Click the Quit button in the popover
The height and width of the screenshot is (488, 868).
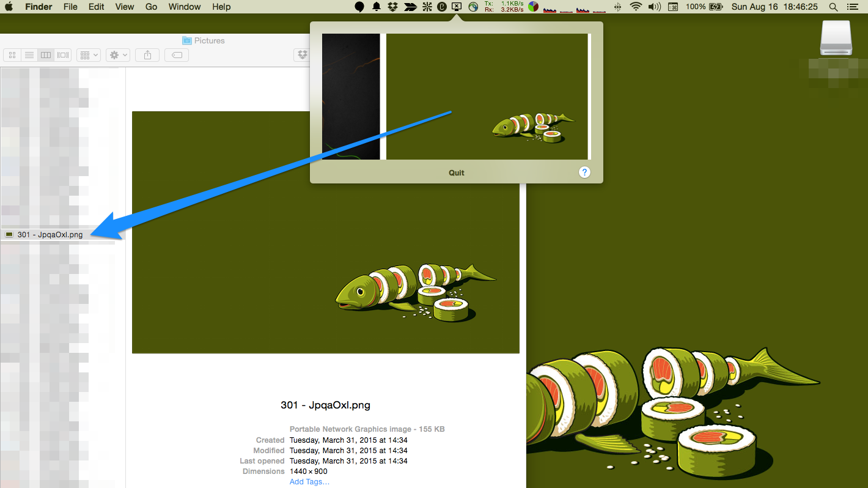(x=457, y=172)
